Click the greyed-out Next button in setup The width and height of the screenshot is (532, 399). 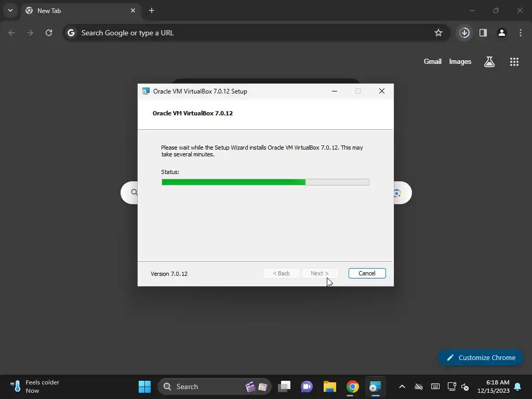point(320,273)
